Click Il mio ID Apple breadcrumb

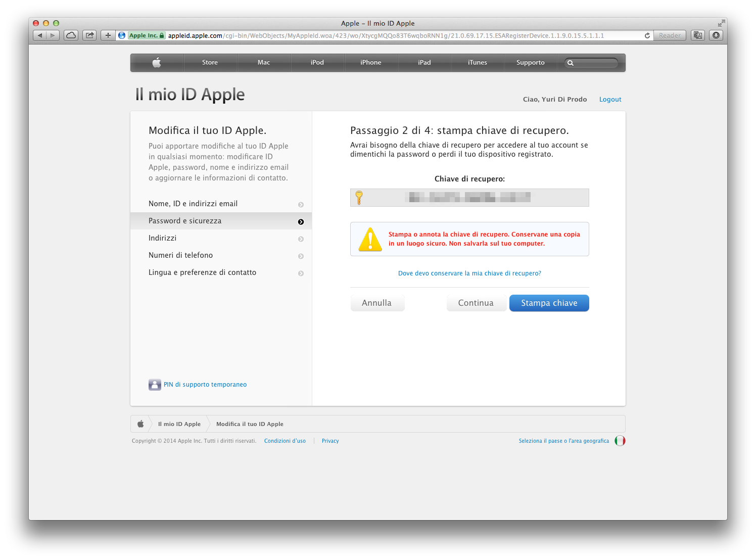[x=179, y=424]
